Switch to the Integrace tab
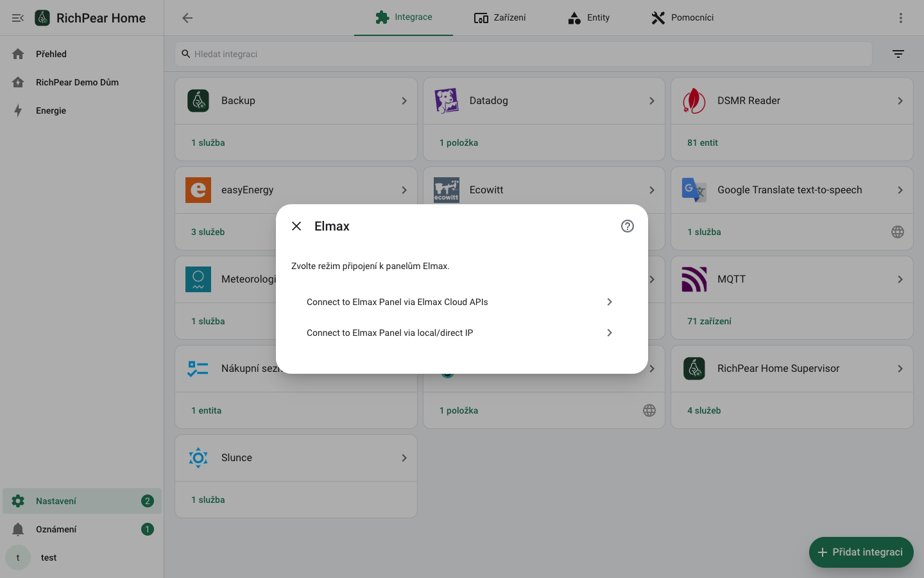924x578 pixels. click(x=404, y=17)
